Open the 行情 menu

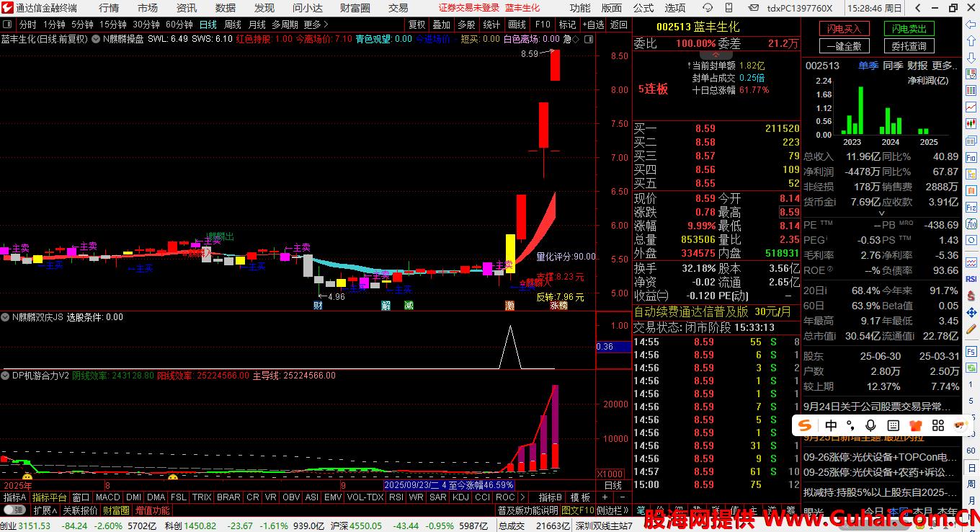109,8
